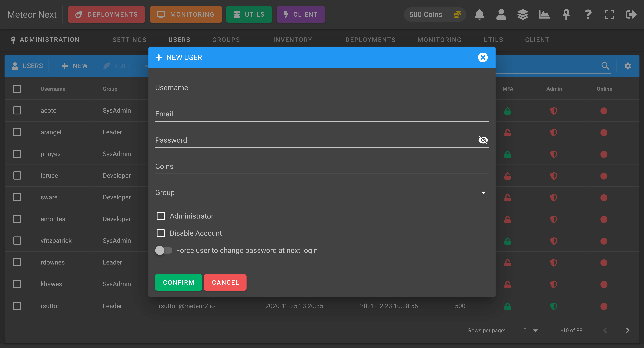Open the table settings gear
Viewport: 644px width, 348px height.
pos(628,66)
